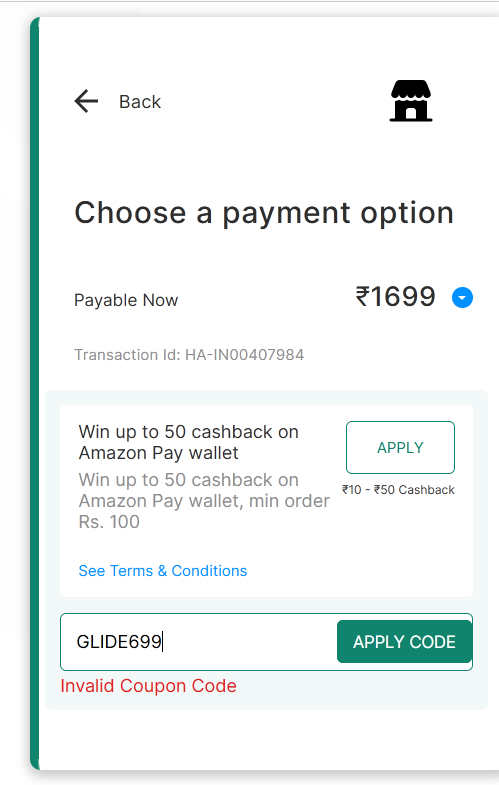Select the "Payable Now" label
The width and height of the screenshot is (499, 785).
(x=126, y=300)
